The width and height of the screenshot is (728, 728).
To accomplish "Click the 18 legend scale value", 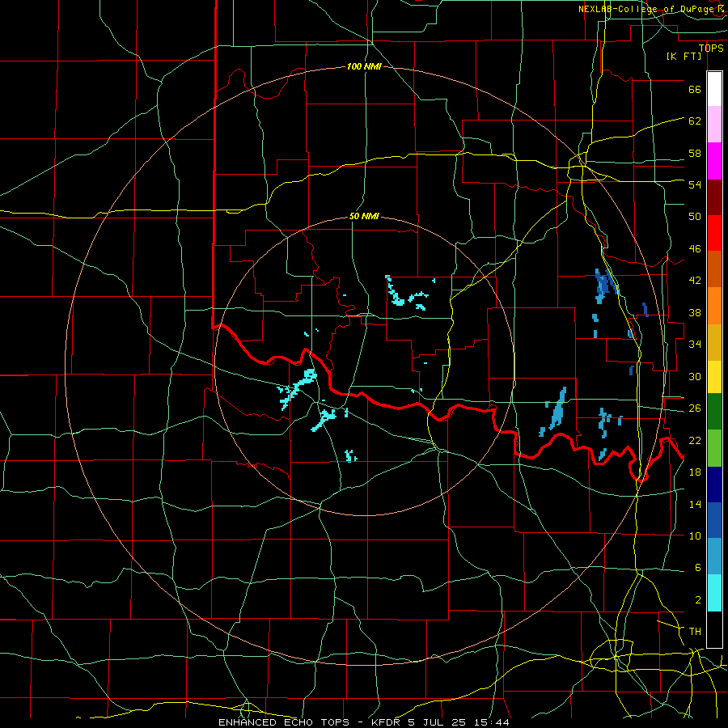I will (x=695, y=472).
